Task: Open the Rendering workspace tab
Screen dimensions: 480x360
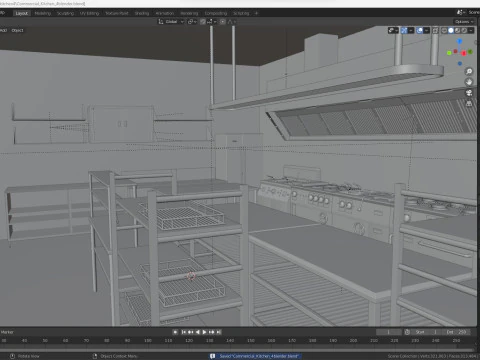Action: coord(189,13)
